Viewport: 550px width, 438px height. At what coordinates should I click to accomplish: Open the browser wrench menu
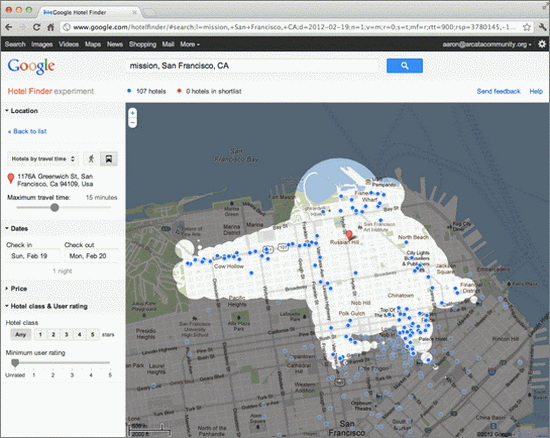click(542, 27)
